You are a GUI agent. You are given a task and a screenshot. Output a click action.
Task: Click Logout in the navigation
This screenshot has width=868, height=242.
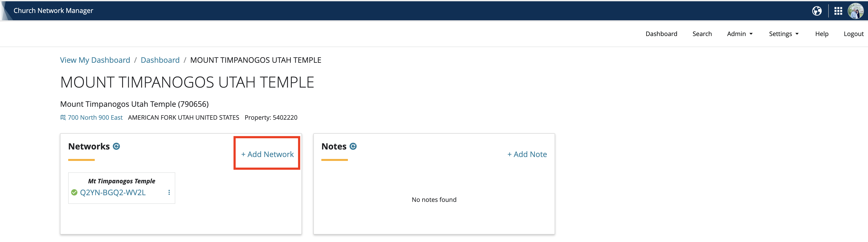point(853,34)
